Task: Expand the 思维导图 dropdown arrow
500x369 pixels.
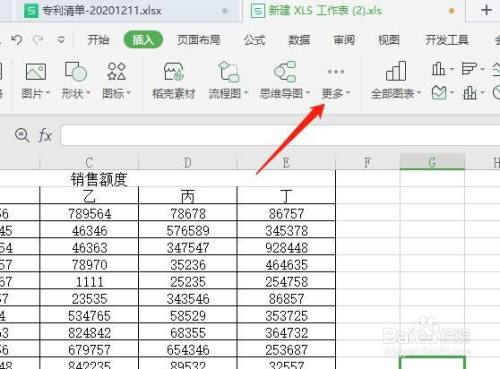Action: (x=308, y=93)
